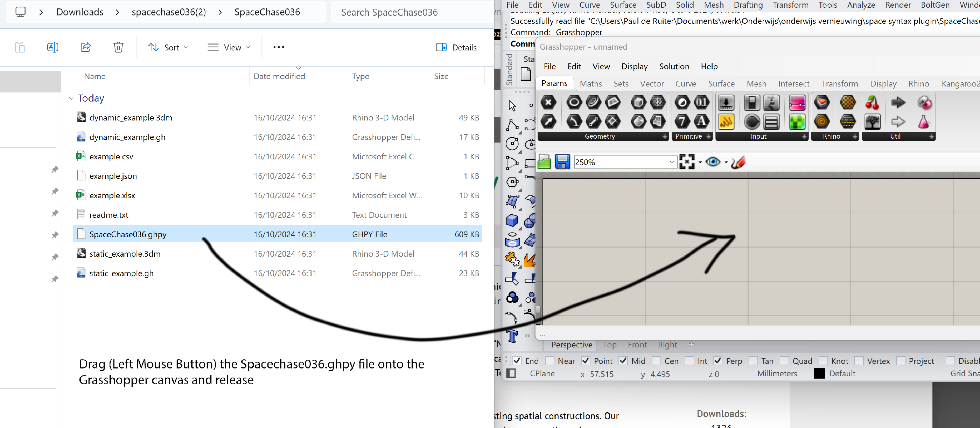Select the yellow Panel input icon

coord(726,122)
